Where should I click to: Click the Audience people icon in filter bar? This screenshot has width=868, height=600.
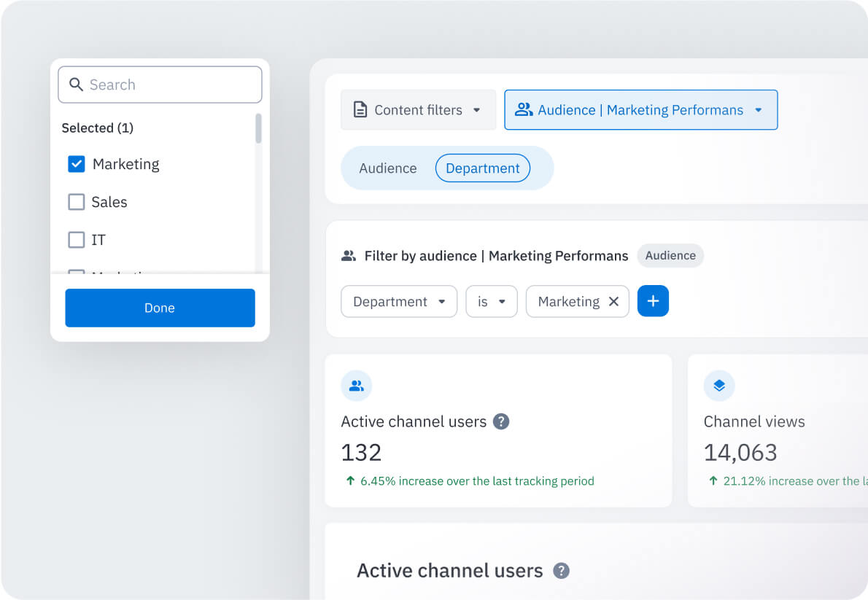pos(524,109)
